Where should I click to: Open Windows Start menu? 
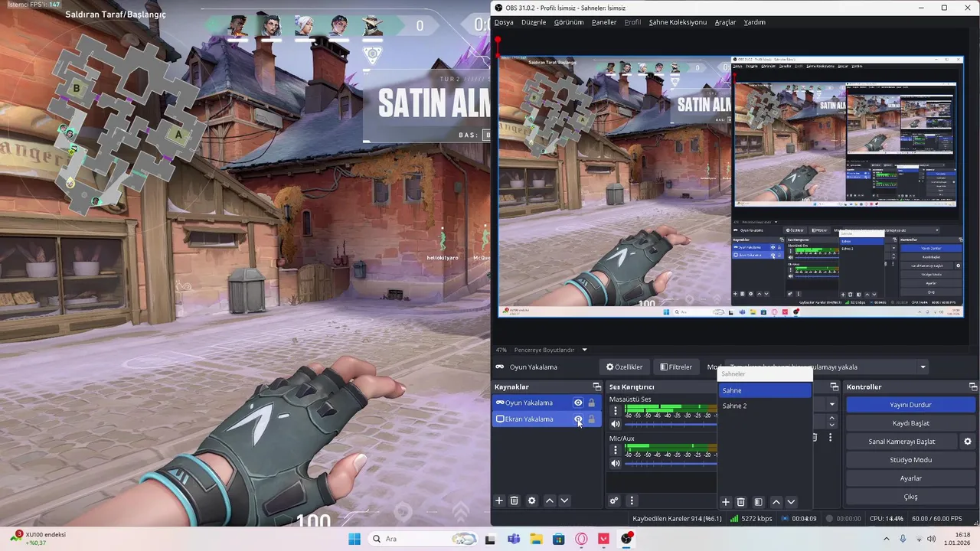(354, 539)
